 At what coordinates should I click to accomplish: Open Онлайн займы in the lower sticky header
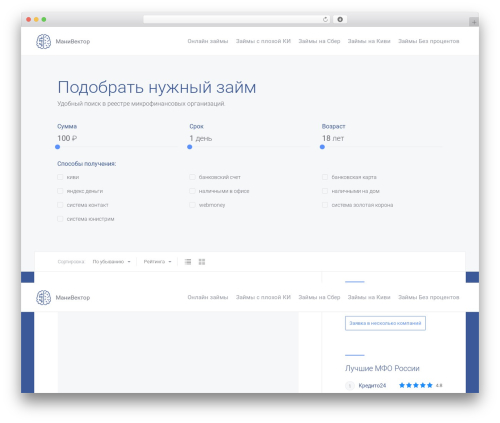(x=208, y=297)
